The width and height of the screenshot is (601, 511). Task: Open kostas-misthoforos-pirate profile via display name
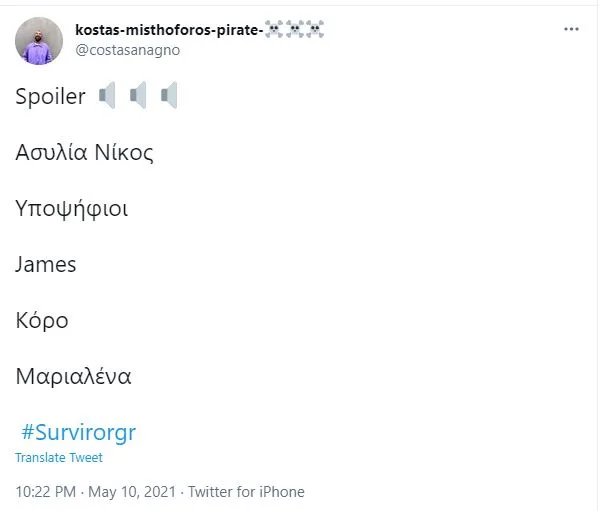click(169, 30)
